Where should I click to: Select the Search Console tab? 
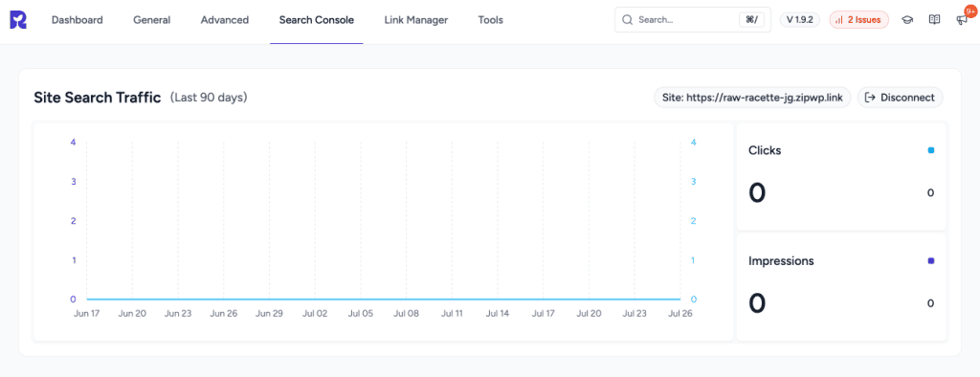(x=316, y=20)
